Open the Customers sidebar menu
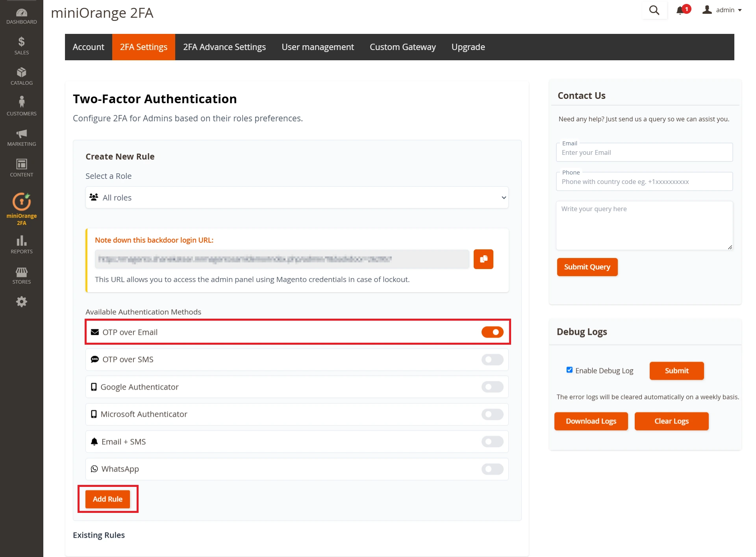The height and width of the screenshot is (557, 756). 22,107
